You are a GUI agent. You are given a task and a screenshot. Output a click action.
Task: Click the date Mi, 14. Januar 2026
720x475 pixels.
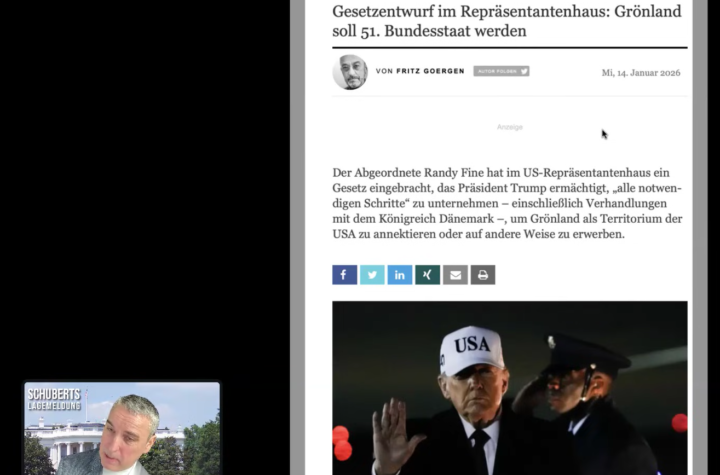pos(641,73)
